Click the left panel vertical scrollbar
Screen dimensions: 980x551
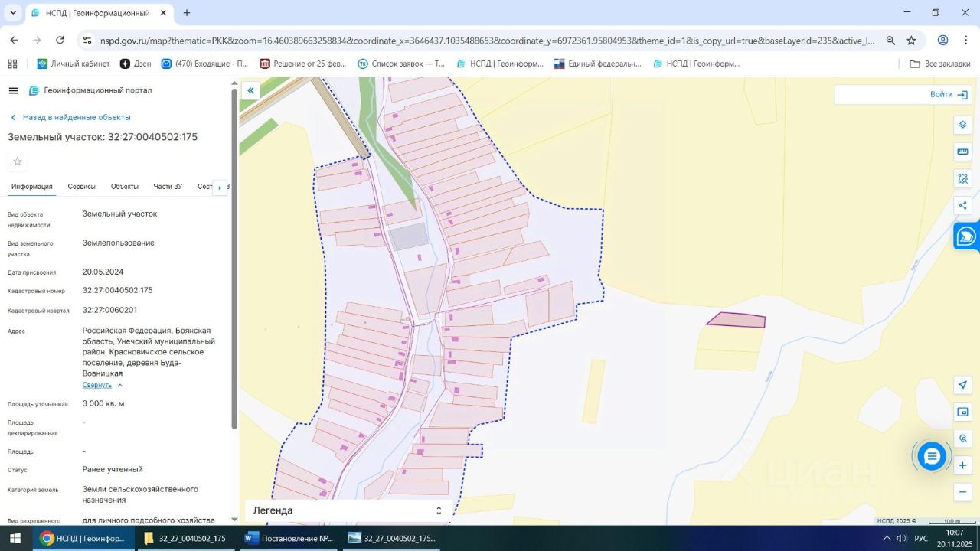point(234,260)
